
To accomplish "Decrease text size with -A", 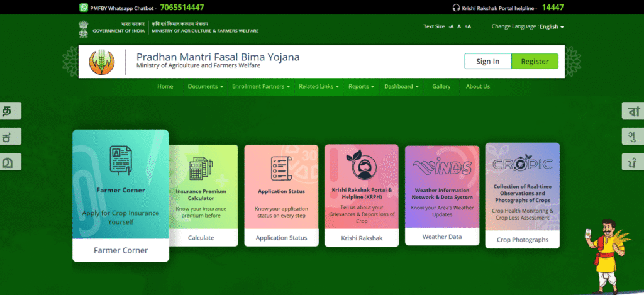I will pyautogui.click(x=451, y=26).
